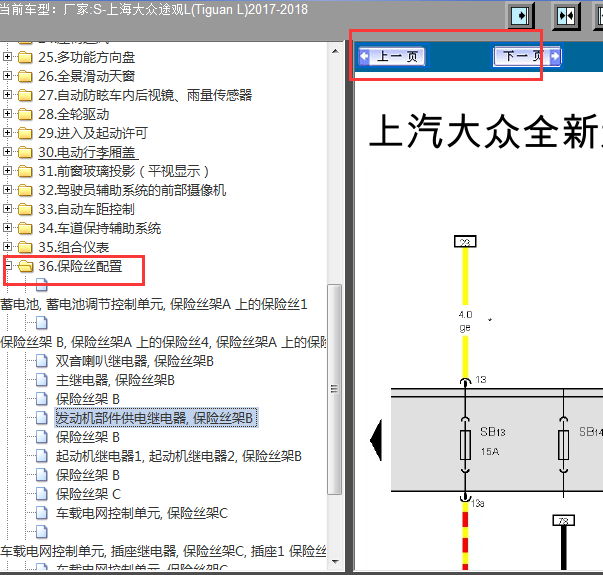This screenshot has width=603, height=575.
Task: Select tree item 26.全景滑动天窗
Action: 87,76
